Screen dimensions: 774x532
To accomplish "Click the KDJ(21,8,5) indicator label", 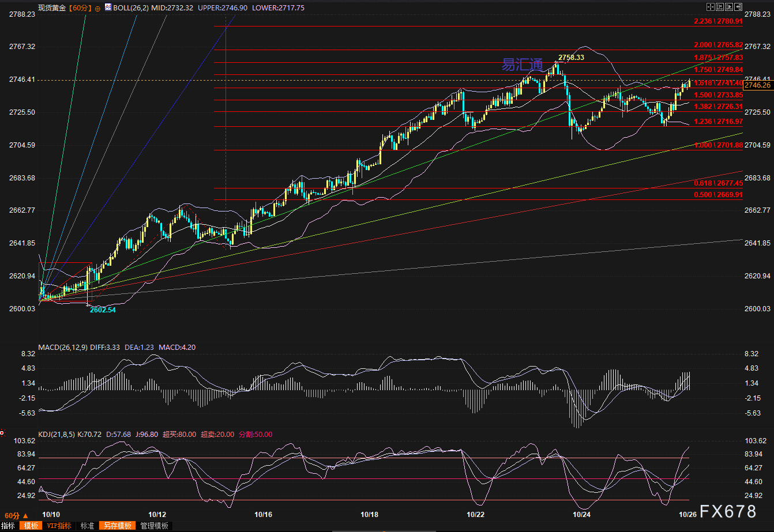I will (x=57, y=434).
